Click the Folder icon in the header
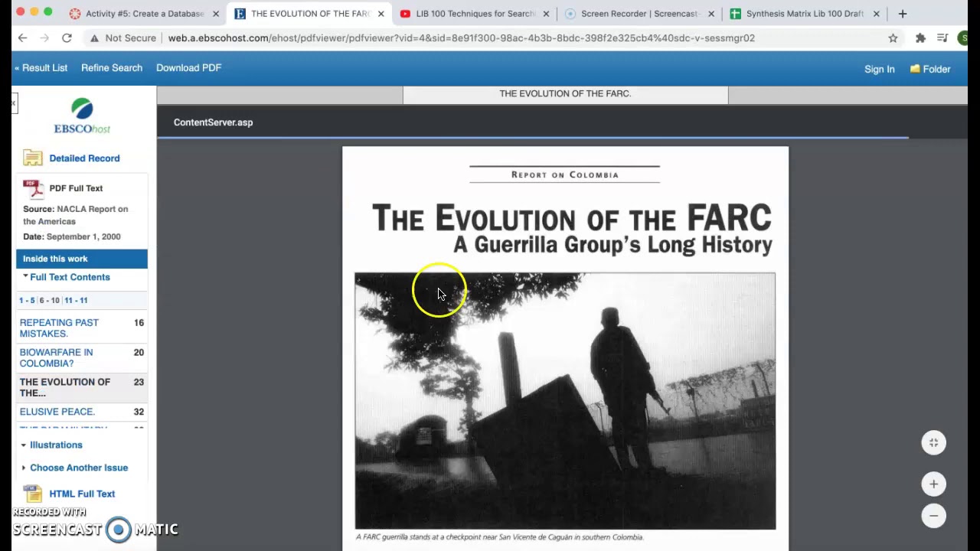Image resolution: width=980 pixels, height=551 pixels. tap(915, 69)
